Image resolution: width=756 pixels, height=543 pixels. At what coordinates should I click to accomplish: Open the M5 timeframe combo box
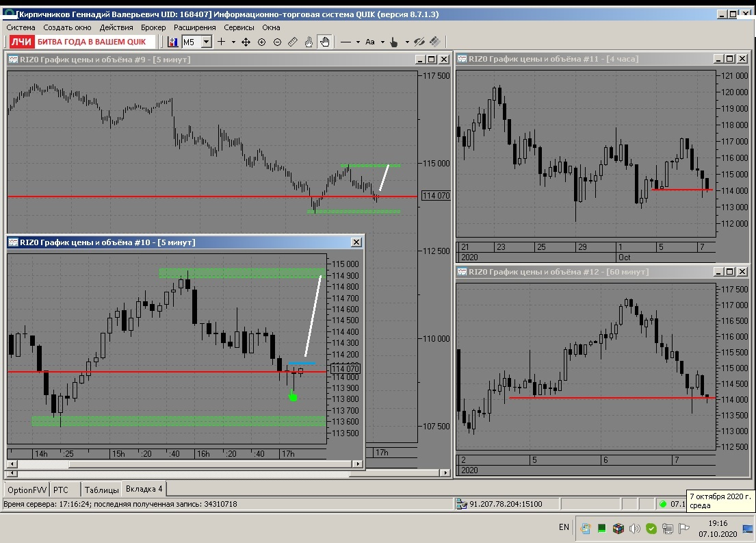click(197, 42)
